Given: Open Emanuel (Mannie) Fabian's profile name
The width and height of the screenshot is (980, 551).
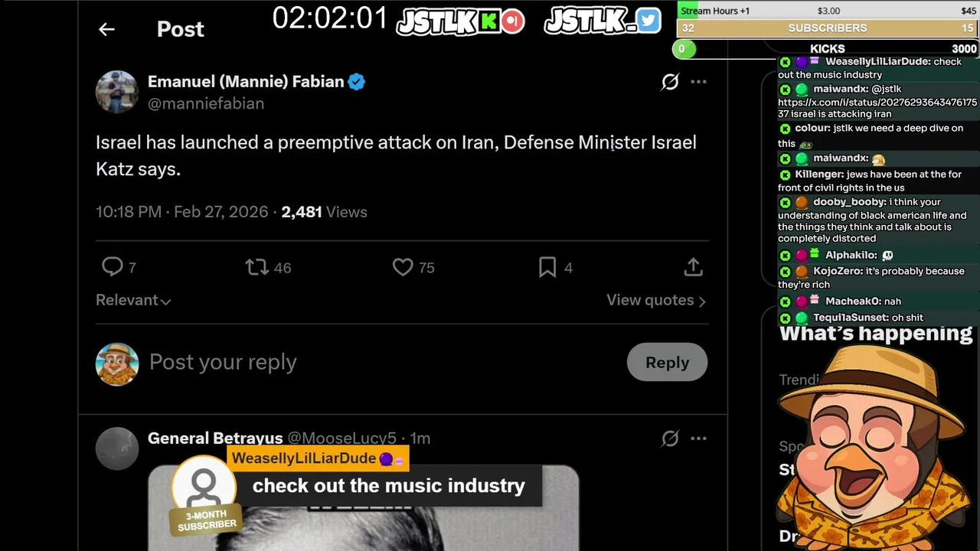Looking at the screenshot, I should (246, 82).
